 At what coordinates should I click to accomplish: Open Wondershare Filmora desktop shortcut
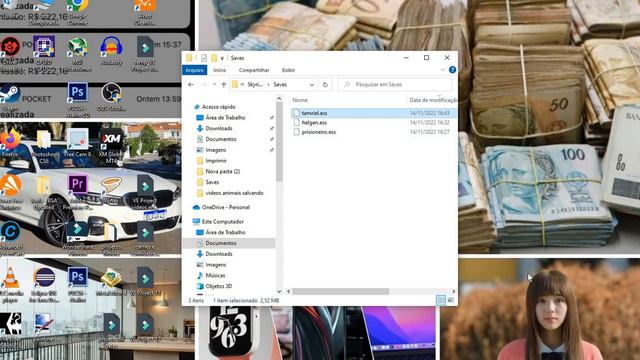[78, 238]
